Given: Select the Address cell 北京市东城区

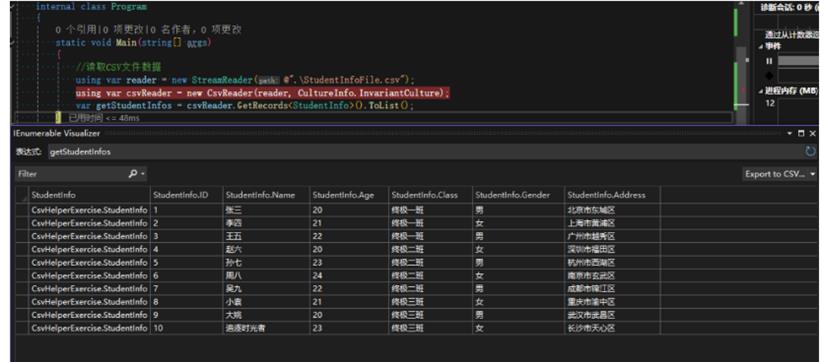Looking at the screenshot, I should click(x=613, y=210).
